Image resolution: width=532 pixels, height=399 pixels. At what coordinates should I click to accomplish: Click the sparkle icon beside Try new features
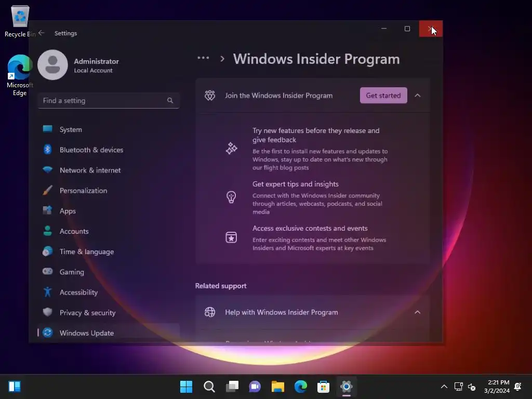click(x=231, y=148)
